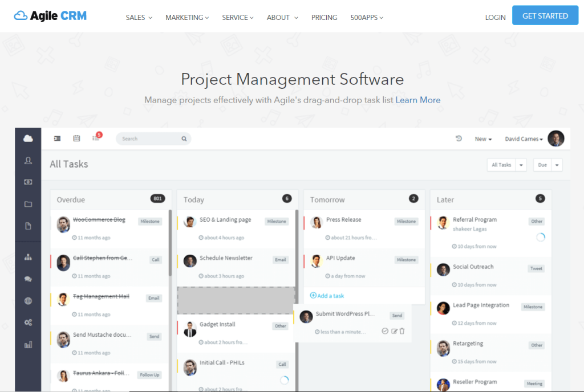Click the All Tasks filter button
Image resolution: width=584 pixels, height=392 pixels.
[x=501, y=165]
